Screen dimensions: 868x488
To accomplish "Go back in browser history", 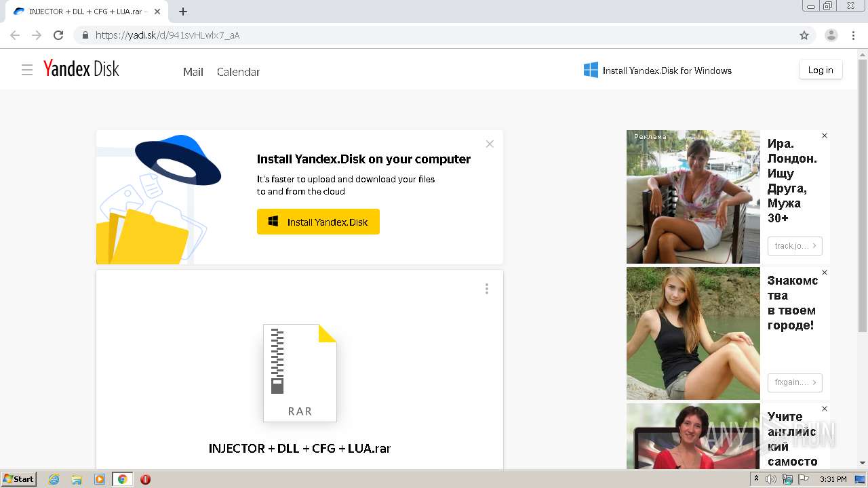I will click(x=15, y=35).
